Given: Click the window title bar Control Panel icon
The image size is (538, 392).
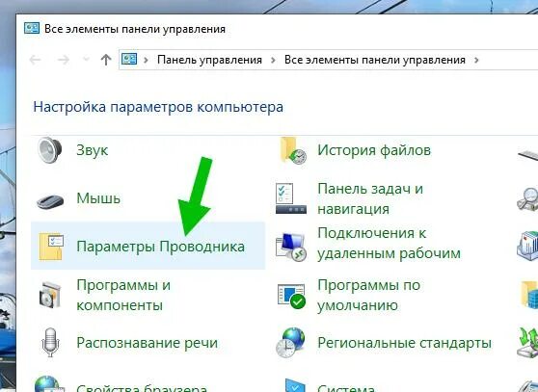Looking at the screenshot, I should [x=32, y=28].
